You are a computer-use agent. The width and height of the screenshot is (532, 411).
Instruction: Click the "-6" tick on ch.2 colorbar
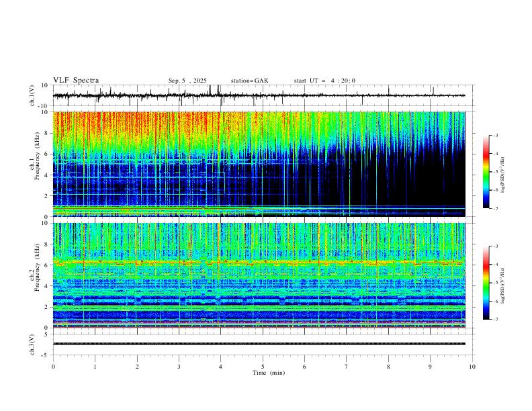496,301
